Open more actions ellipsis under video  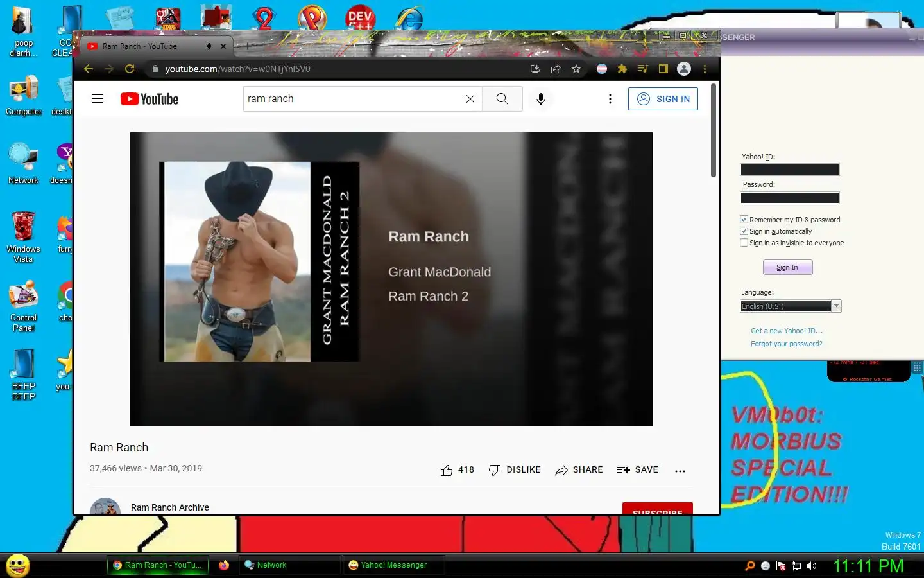pos(680,471)
